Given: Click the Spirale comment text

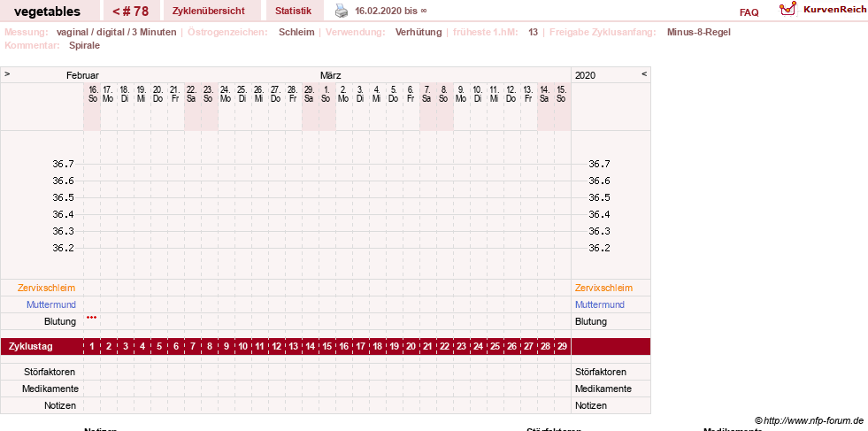Looking at the screenshot, I should point(84,45).
